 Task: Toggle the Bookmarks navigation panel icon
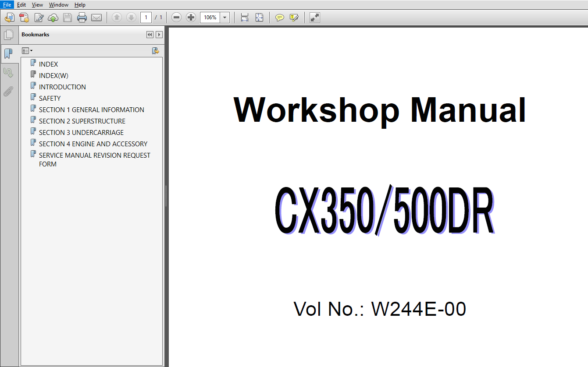8,53
